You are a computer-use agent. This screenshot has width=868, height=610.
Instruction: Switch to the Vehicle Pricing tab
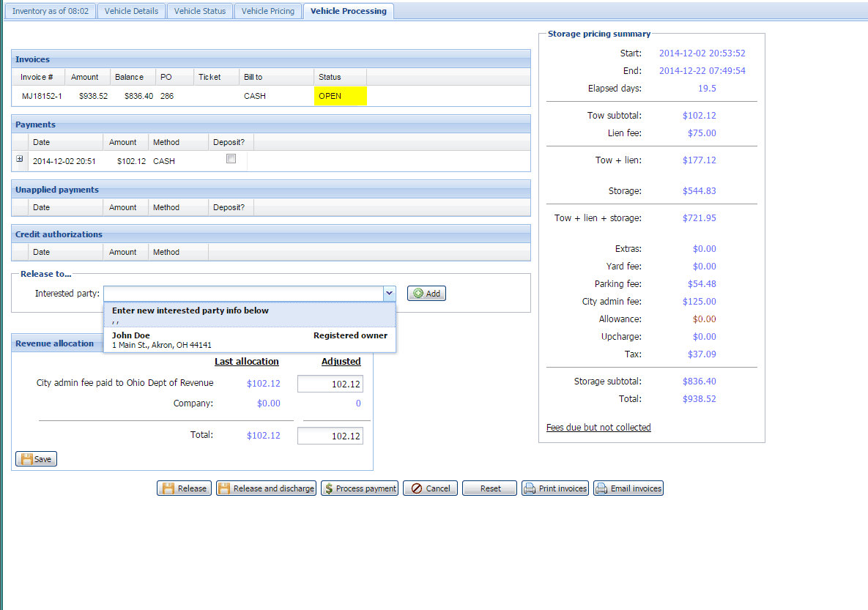(267, 11)
